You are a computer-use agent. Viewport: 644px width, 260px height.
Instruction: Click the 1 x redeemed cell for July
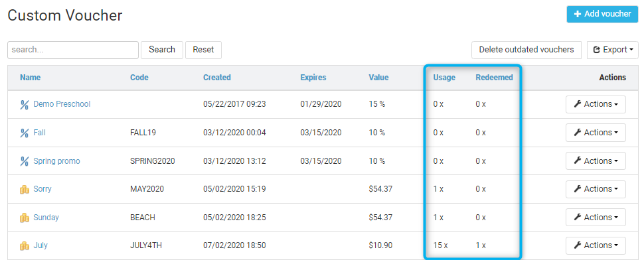(x=481, y=245)
